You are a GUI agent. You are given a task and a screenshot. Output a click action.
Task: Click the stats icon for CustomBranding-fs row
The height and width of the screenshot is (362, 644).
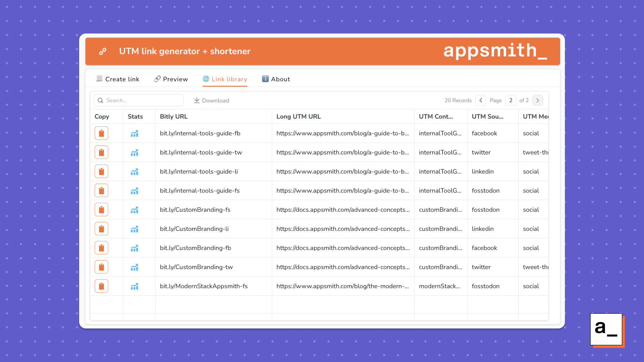(135, 209)
